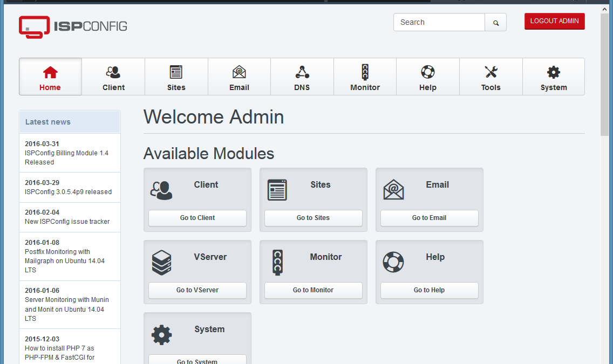Open the ISPConfig 3.0.5.4p9 released news

pos(68,192)
